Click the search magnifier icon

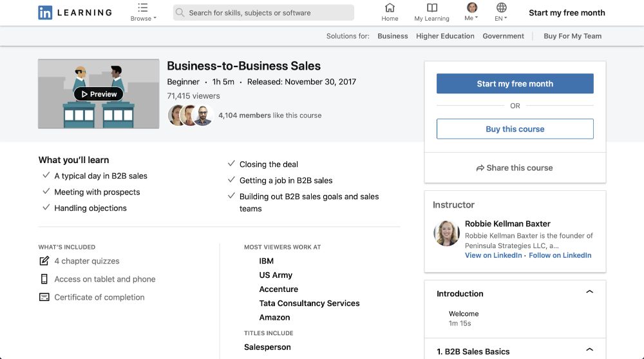tap(180, 13)
